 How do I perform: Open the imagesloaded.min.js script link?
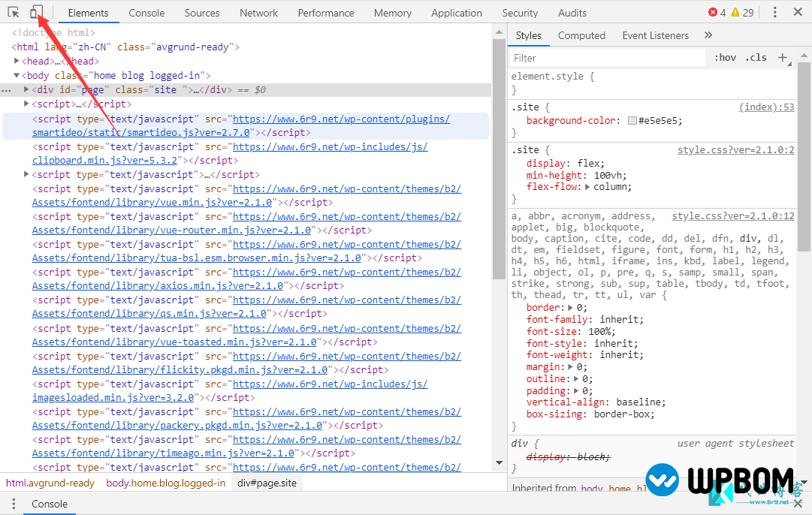230,391
